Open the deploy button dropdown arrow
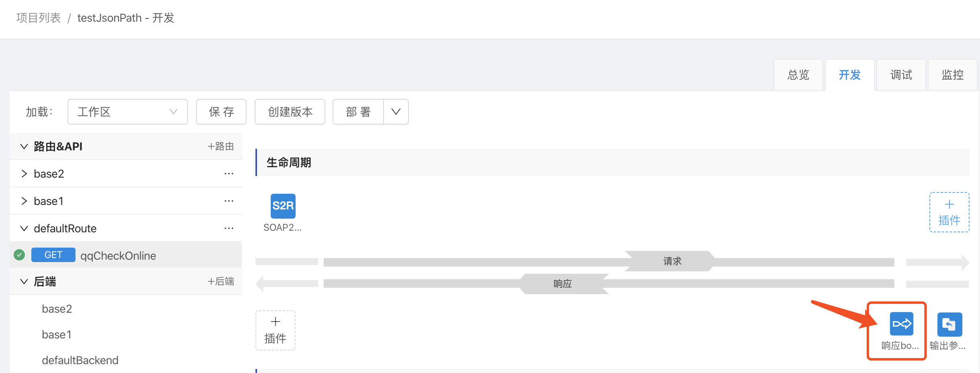This screenshot has width=980, height=373. pos(396,112)
